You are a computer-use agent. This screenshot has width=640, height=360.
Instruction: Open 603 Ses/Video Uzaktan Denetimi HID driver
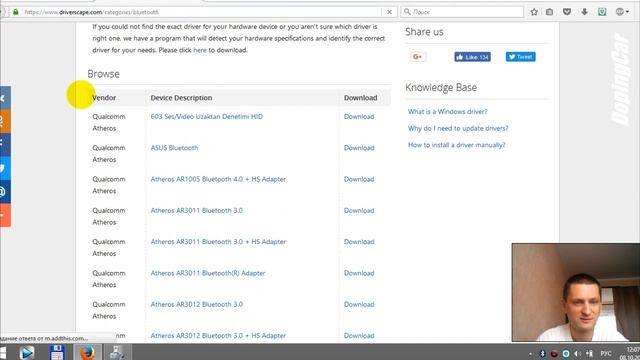pos(207,116)
